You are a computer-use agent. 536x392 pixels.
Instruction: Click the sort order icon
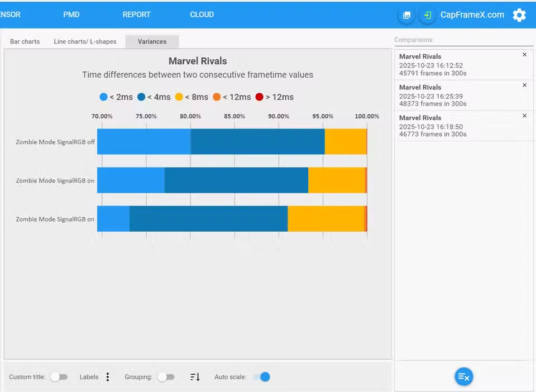(195, 377)
